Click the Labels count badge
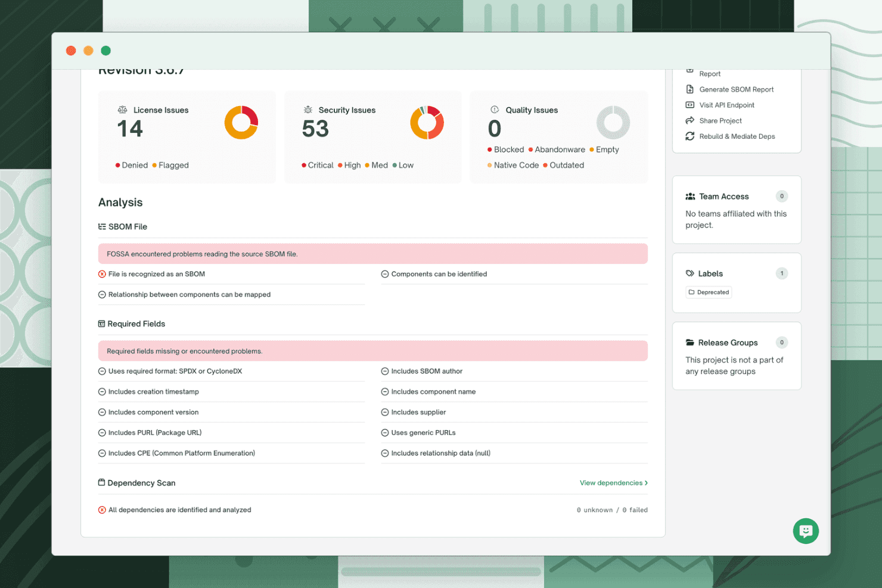 [x=782, y=273]
